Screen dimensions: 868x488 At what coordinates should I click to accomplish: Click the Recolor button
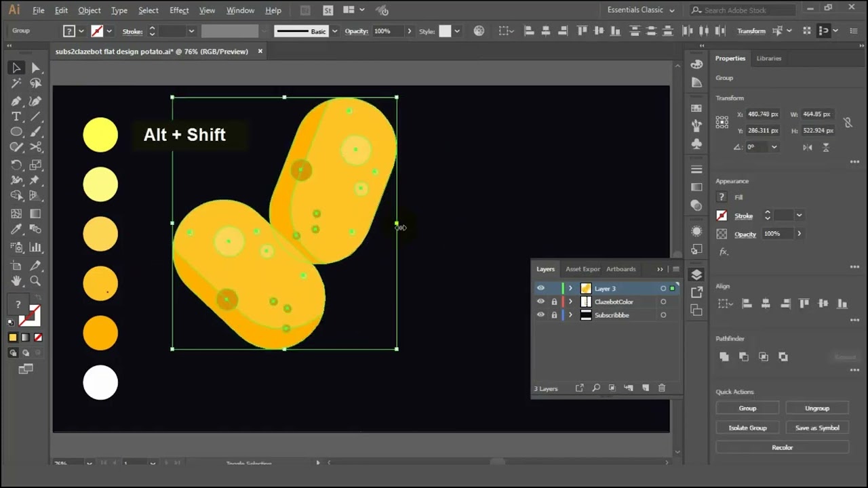point(782,447)
